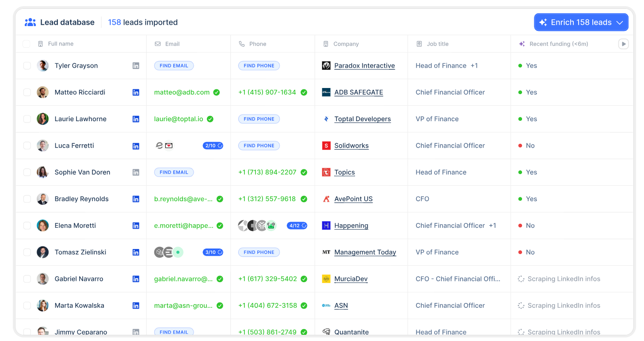Click the Job title column header

click(x=438, y=44)
